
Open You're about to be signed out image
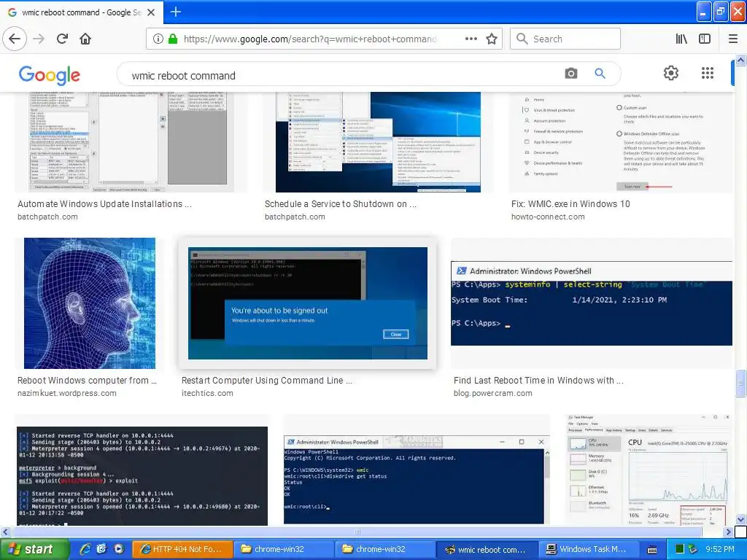coord(308,303)
